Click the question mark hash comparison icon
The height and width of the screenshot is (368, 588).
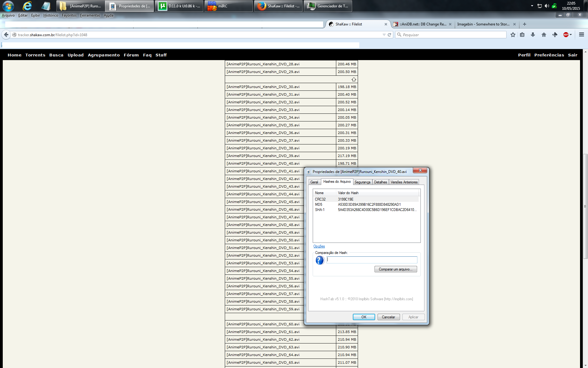pos(320,260)
